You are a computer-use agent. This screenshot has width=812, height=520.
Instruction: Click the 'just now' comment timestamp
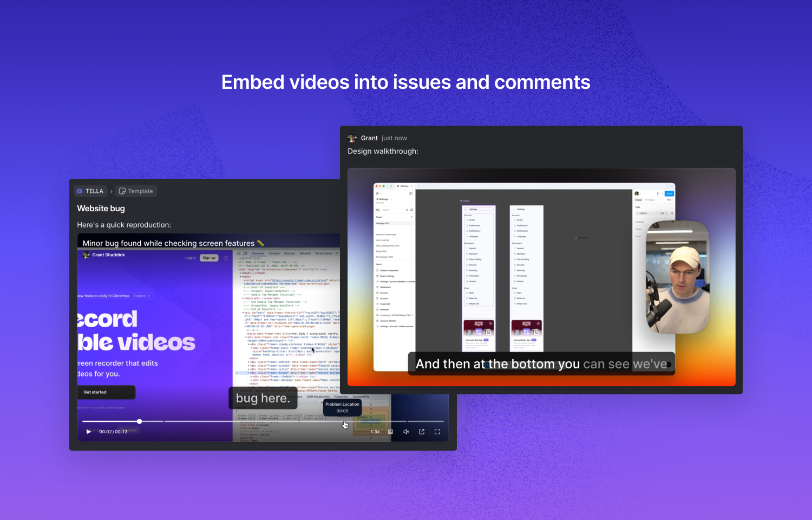[x=394, y=138]
